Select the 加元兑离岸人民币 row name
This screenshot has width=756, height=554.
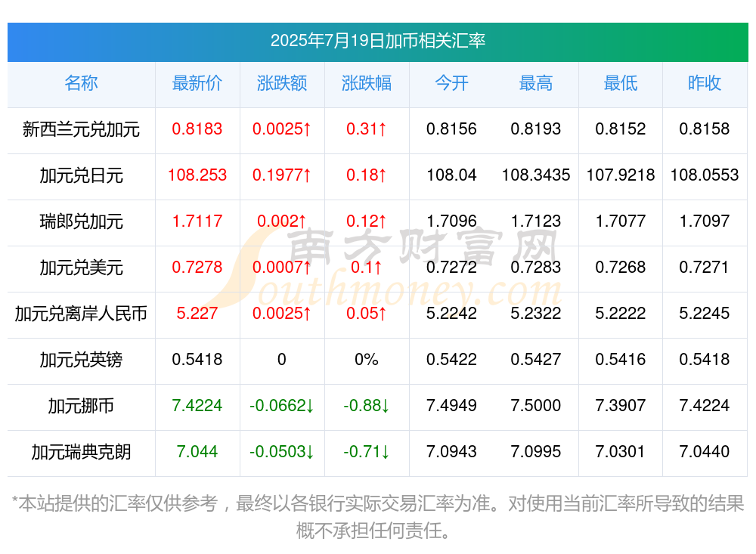click(81, 314)
